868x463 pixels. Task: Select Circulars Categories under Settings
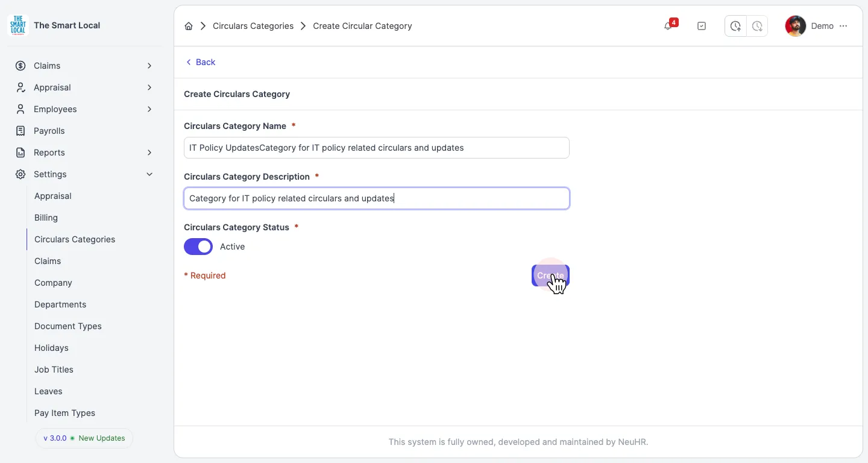75,239
